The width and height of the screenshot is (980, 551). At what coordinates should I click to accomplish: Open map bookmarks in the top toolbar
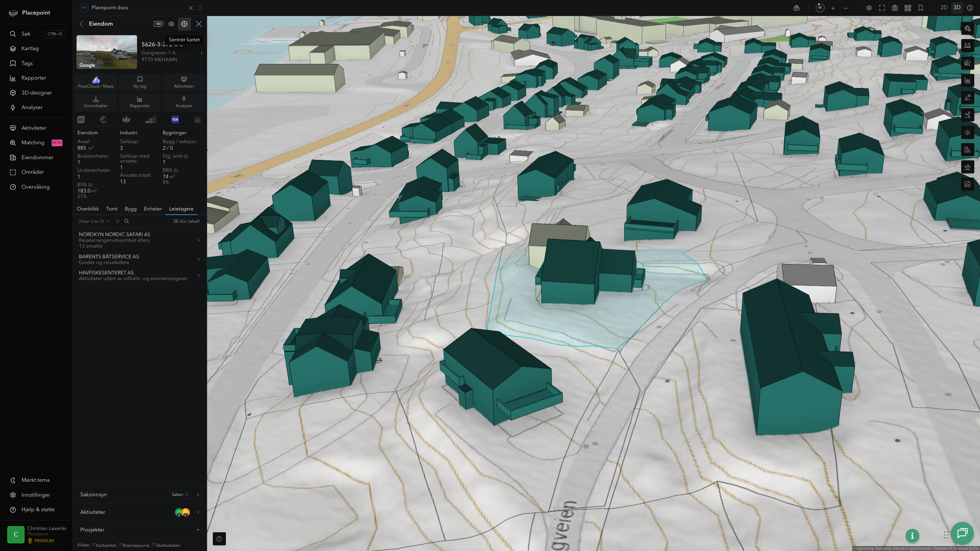[x=921, y=8]
